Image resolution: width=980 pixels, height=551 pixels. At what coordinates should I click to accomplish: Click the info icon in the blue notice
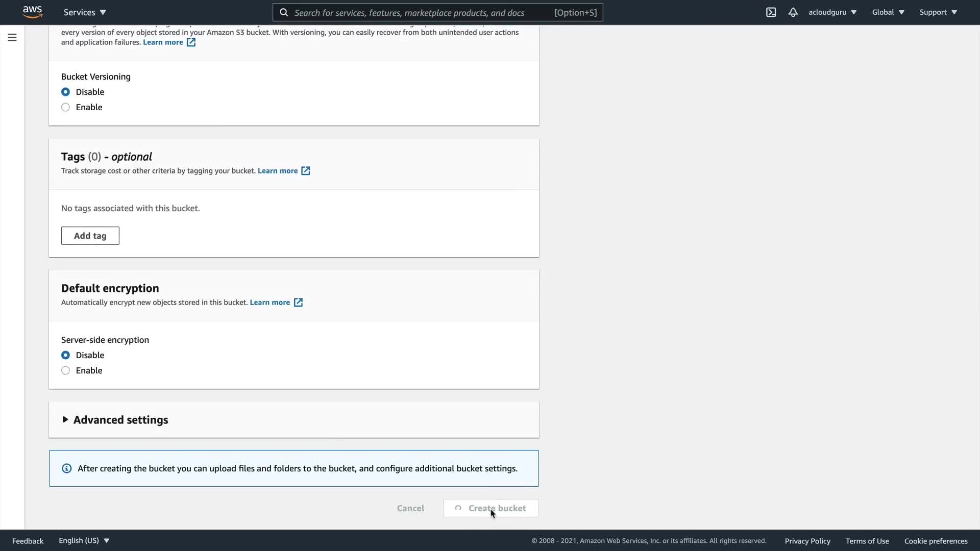coord(67,468)
